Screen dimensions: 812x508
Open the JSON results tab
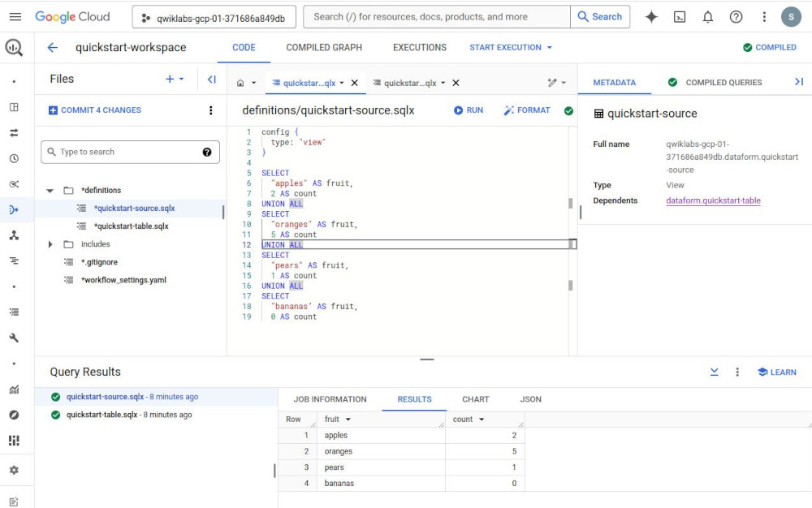point(531,399)
